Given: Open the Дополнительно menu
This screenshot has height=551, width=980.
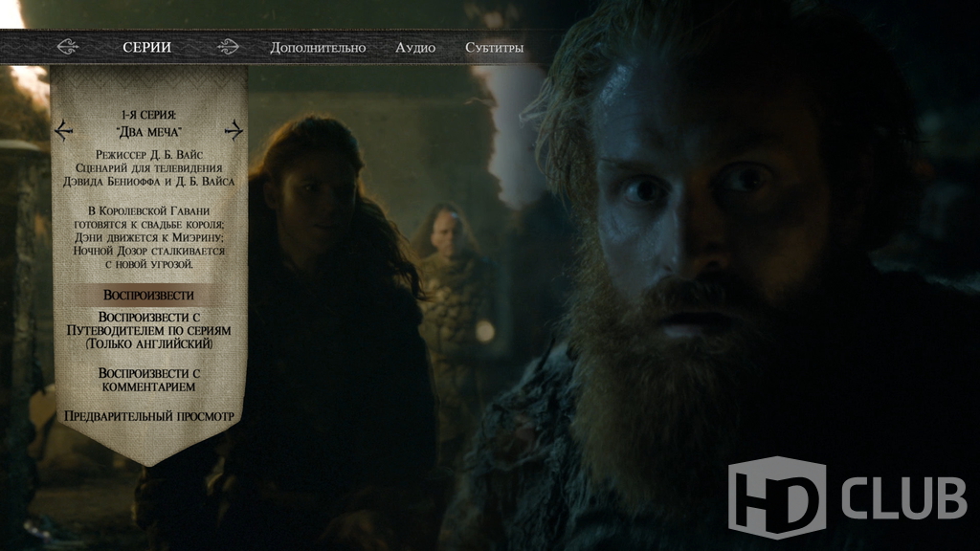Looking at the screenshot, I should [x=318, y=48].
